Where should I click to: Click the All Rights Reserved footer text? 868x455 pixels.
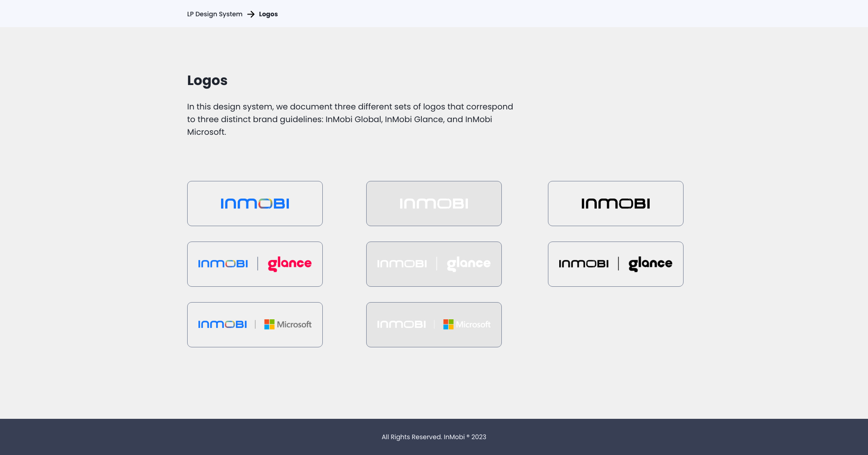(434, 437)
